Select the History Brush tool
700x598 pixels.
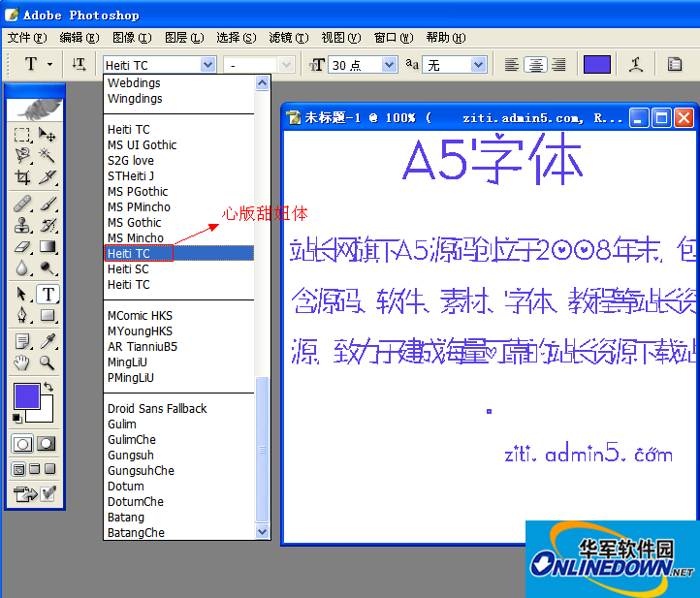point(47,225)
